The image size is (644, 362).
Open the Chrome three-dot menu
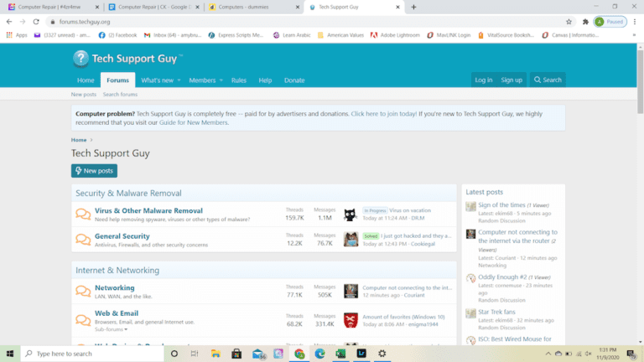point(634,22)
